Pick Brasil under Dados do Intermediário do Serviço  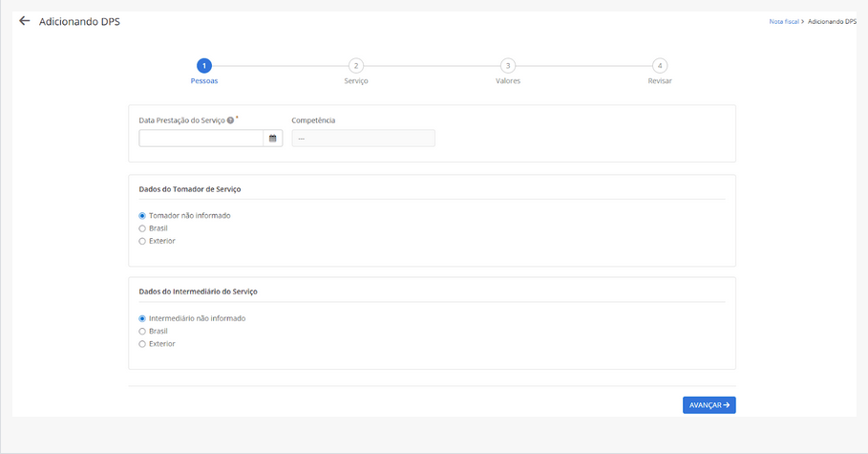click(142, 331)
